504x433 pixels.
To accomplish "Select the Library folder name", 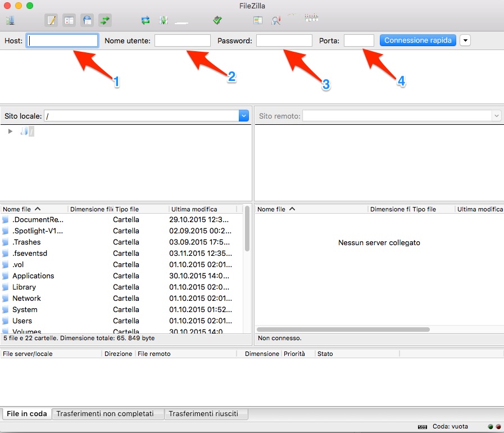I will point(24,287).
